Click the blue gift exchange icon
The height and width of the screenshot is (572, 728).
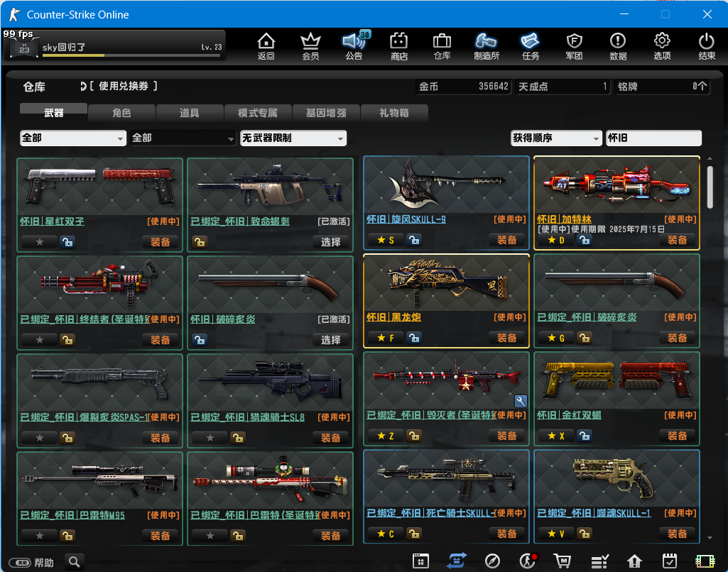(457, 561)
